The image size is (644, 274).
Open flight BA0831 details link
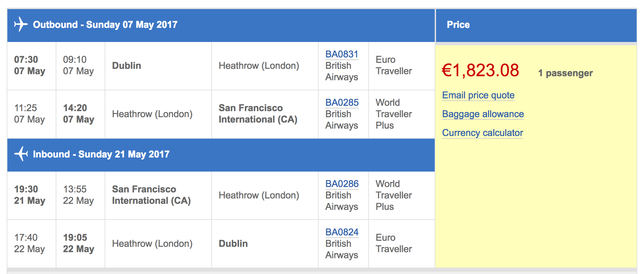click(x=342, y=54)
